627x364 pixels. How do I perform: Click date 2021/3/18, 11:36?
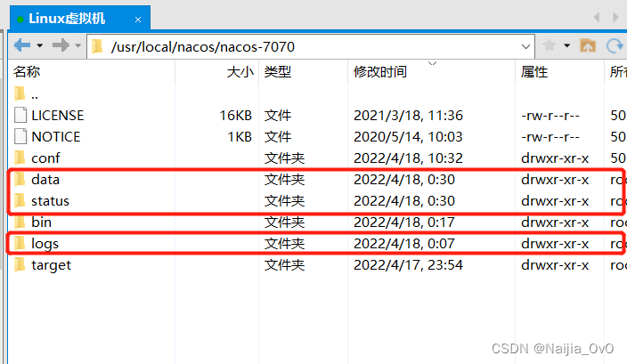point(408,116)
